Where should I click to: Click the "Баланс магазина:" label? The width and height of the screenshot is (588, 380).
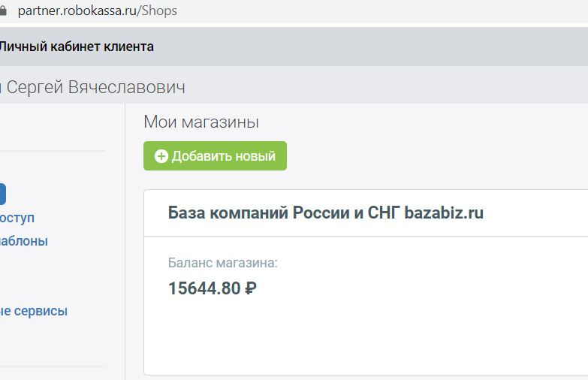(223, 263)
